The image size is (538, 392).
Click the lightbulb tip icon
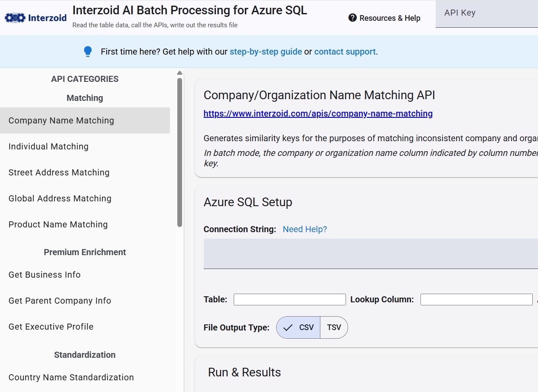coord(88,52)
